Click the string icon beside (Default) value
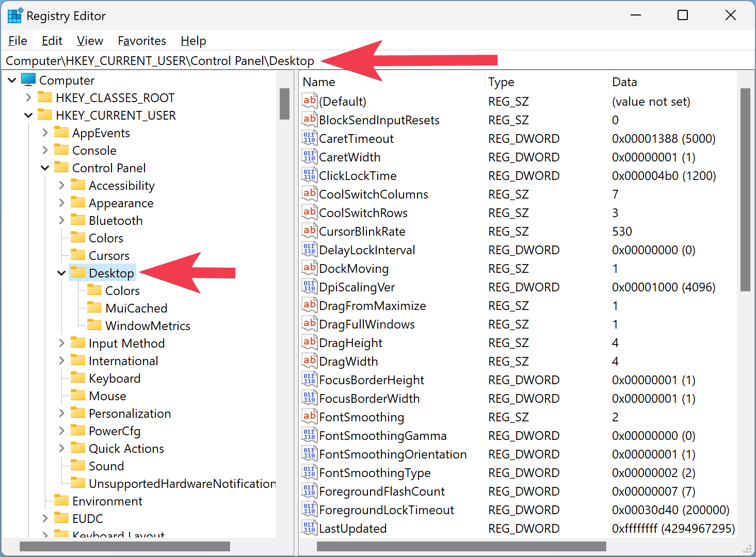This screenshot has width=756, height=557. 310,101
